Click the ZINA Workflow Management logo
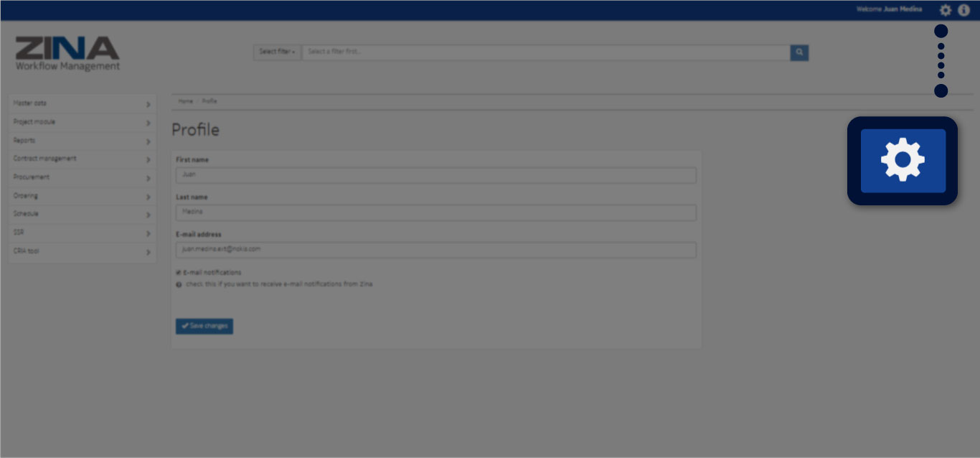 pyautogui.click(x=67, y=54)
